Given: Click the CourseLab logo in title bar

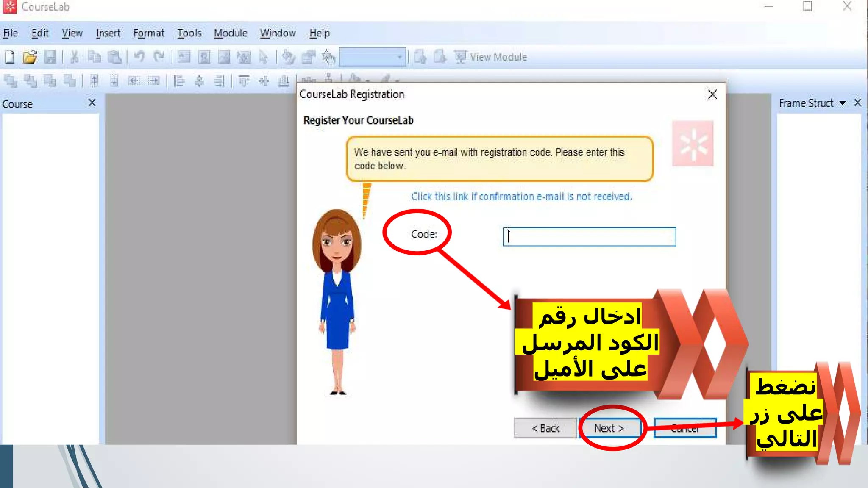Looking at the screenshot, I should [x=10, y=6].
